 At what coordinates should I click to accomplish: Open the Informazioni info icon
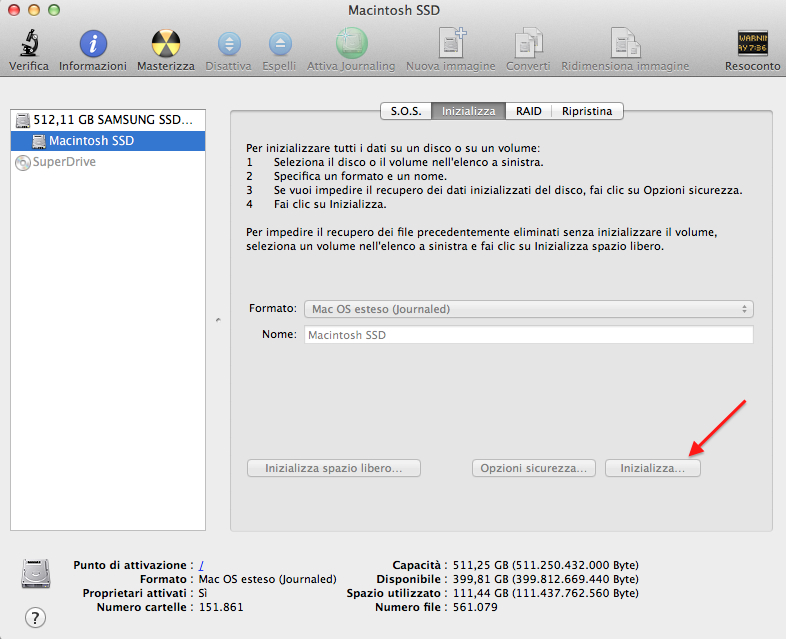[x=93, y=44]
